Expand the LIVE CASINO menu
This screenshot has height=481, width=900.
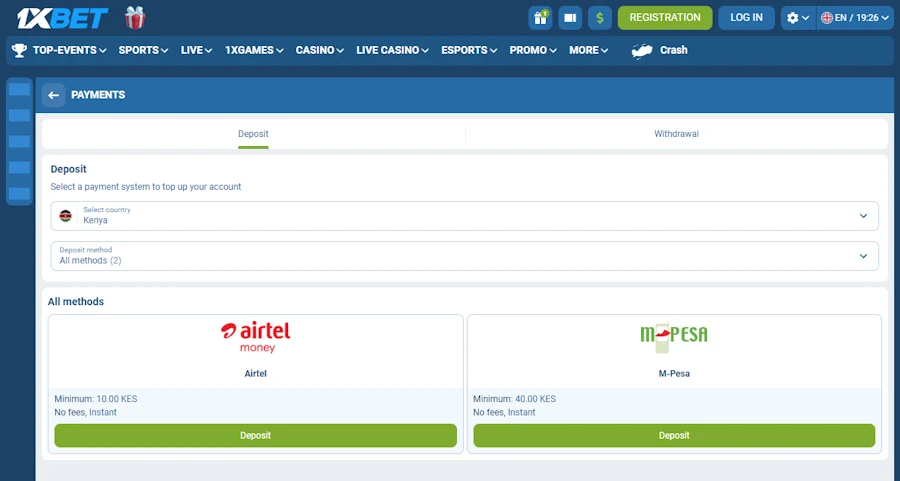(x=392, y=51)
